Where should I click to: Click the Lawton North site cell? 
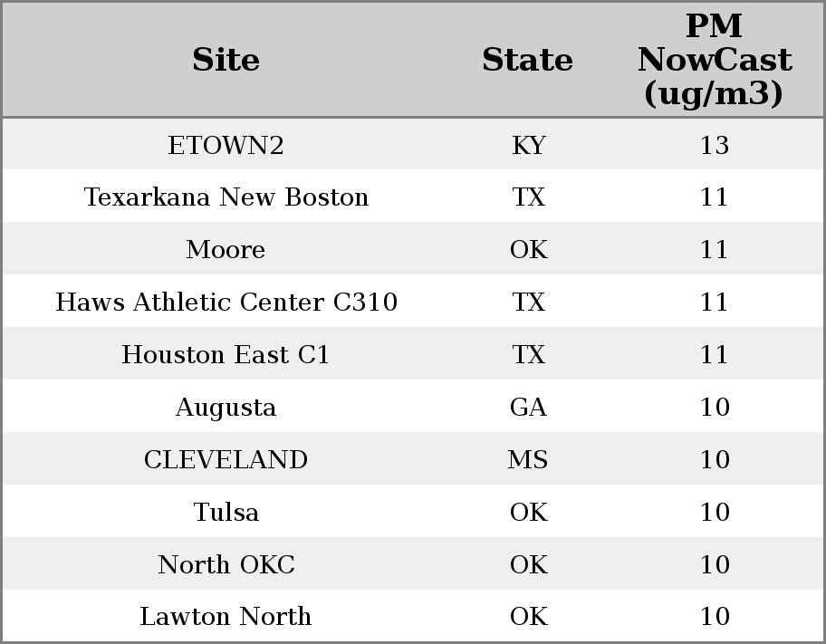click(x=226, y=616)
